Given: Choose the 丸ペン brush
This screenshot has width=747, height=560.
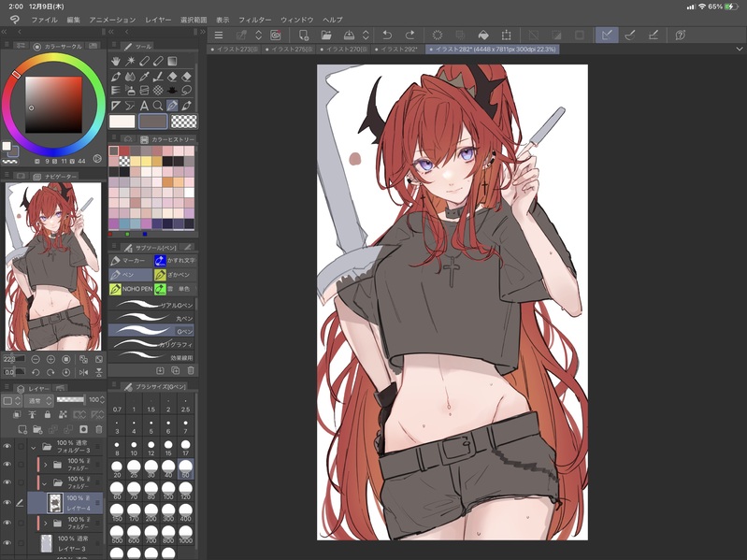Looking at the screenshot, I should point(151,318).
